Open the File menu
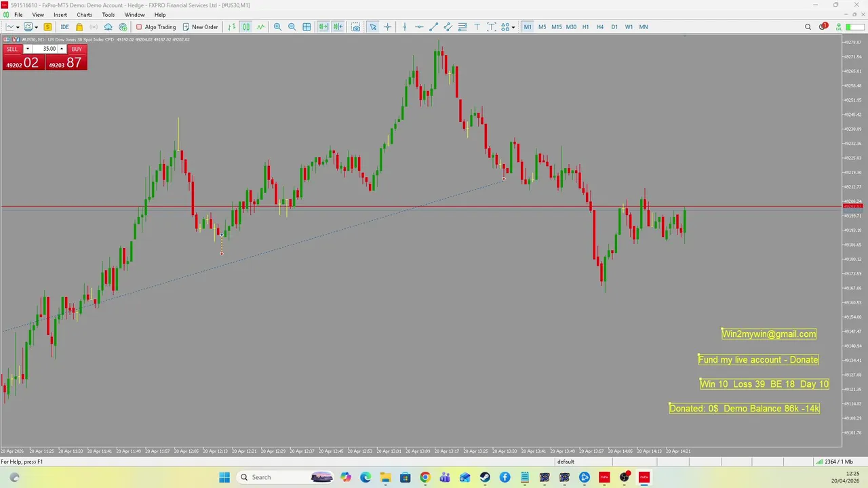Viewport: 868px width, 488px height. point(18,15)
